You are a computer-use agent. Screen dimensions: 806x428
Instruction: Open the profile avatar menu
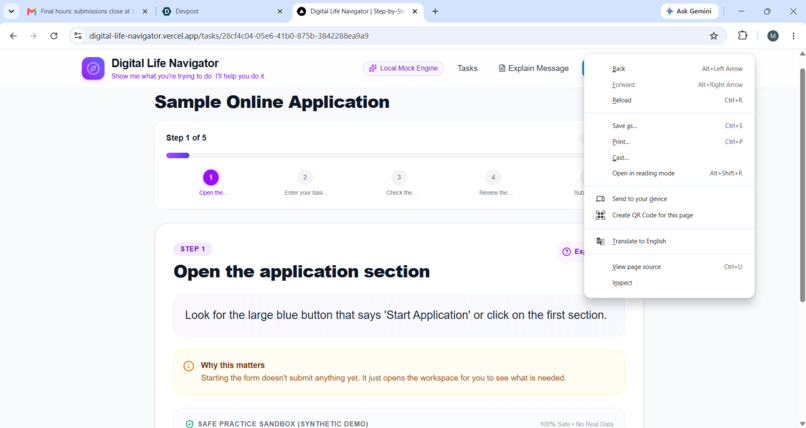pyautogui.click(x=773, y=35)
